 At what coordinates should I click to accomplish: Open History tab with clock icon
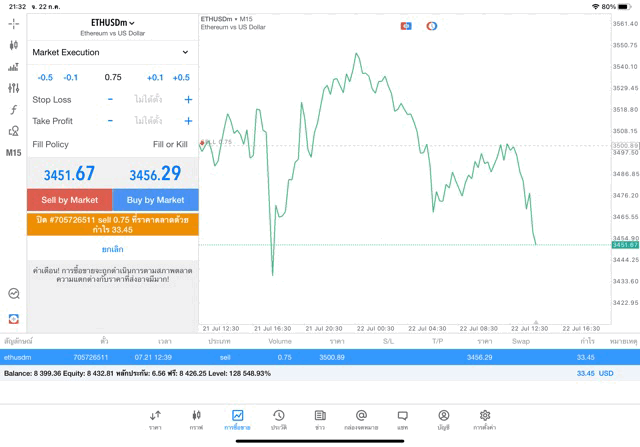(279, 419)
